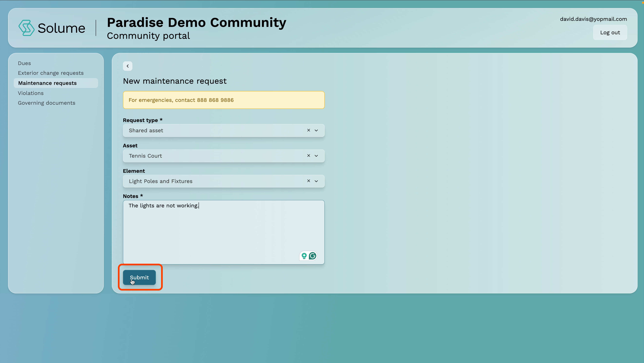Click the Solume logo icon
This screenshot has width=644, height=363.
pyautogui.click(x=26, y=28)
